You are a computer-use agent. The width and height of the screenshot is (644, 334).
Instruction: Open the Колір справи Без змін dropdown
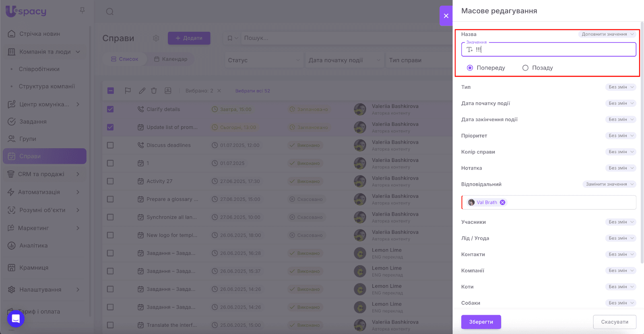(621, 152)
